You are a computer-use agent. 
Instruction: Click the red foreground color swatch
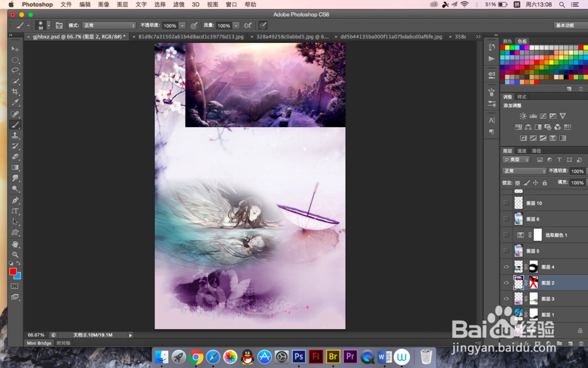13,271
